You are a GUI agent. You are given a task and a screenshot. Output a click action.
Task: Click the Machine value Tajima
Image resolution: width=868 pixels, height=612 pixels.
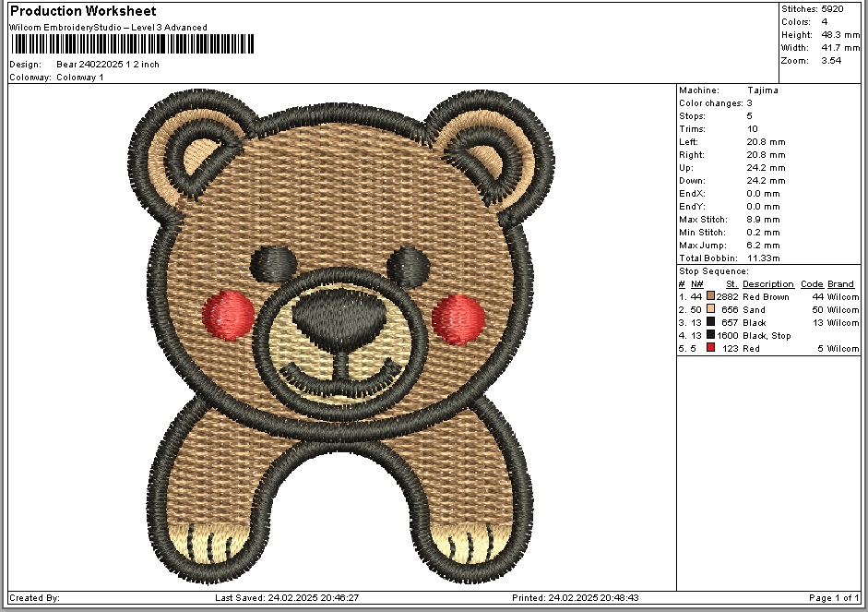pyautogui.click(x=762, y=90)
